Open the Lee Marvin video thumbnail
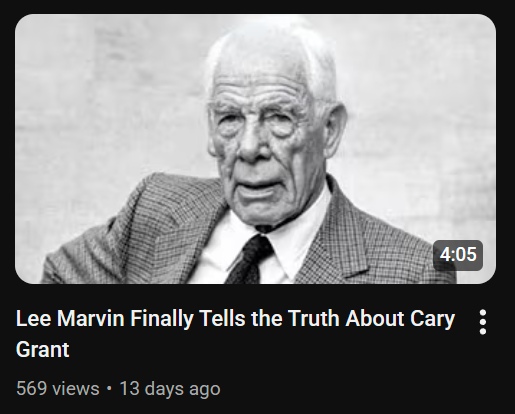Viewport: 515px width, 414px height. pyautogui.click(x=255, y=149)
